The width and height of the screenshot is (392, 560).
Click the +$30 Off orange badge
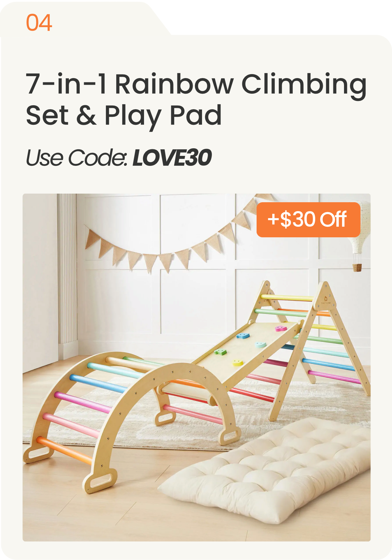click(x=308, y=220)
